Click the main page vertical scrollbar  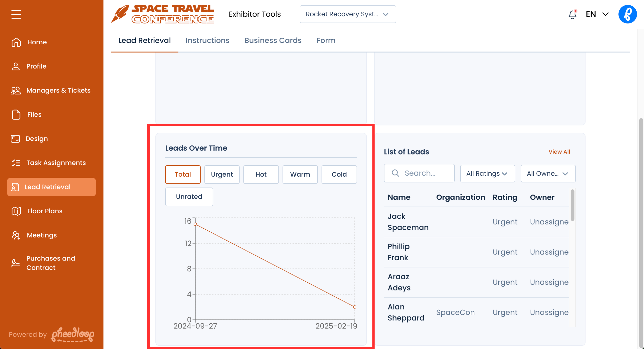tap(641, 233)
